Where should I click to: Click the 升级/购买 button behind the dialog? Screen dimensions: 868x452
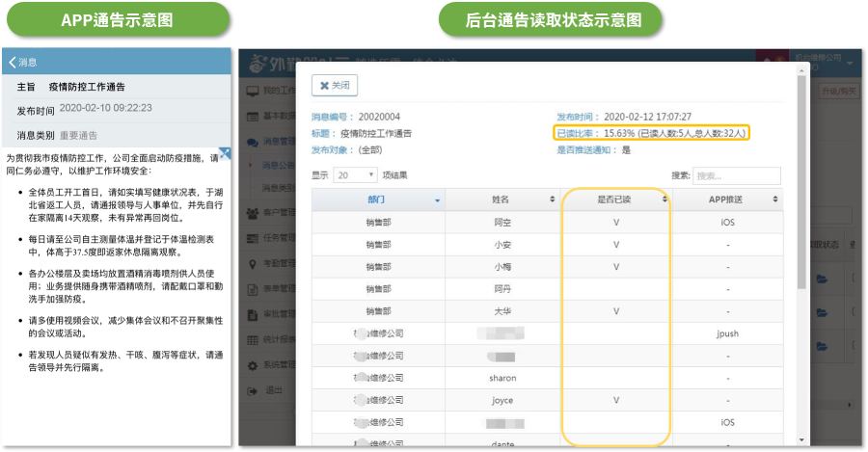pyautogui.click(x=838, y=92)
